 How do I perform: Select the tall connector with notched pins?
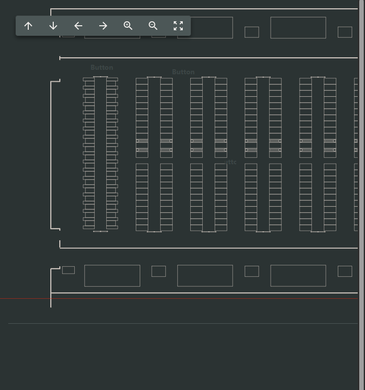coord(100,154)
